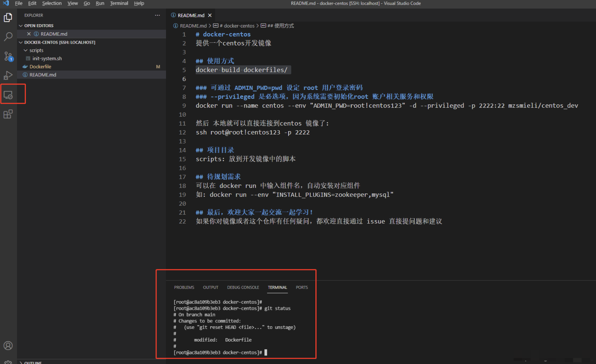Collapse the scripts folder
This screenshot has width=596, height=364.
pos(25,50)
